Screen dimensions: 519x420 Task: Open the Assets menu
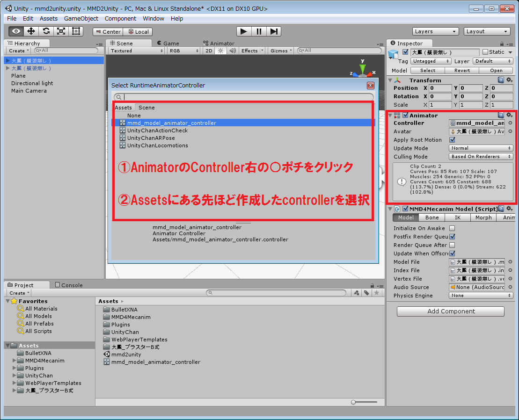[49, 19]
